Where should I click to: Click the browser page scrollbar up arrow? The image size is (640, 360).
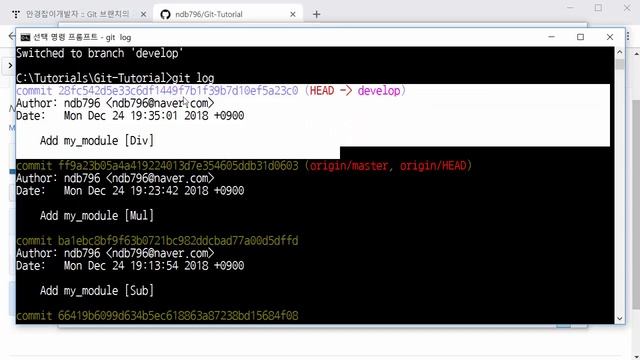(x=636, y=53)
